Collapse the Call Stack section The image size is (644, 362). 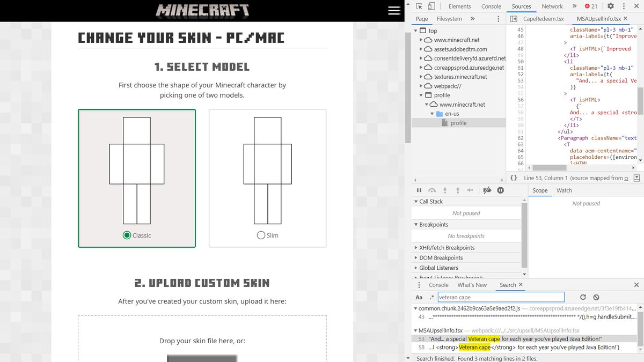[416, 202]
